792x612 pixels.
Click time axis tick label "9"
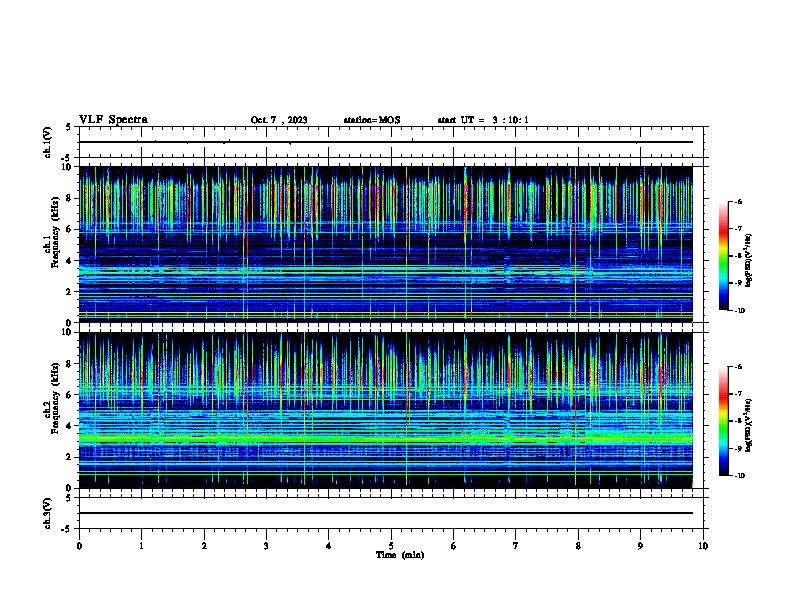tap(640, 546)
